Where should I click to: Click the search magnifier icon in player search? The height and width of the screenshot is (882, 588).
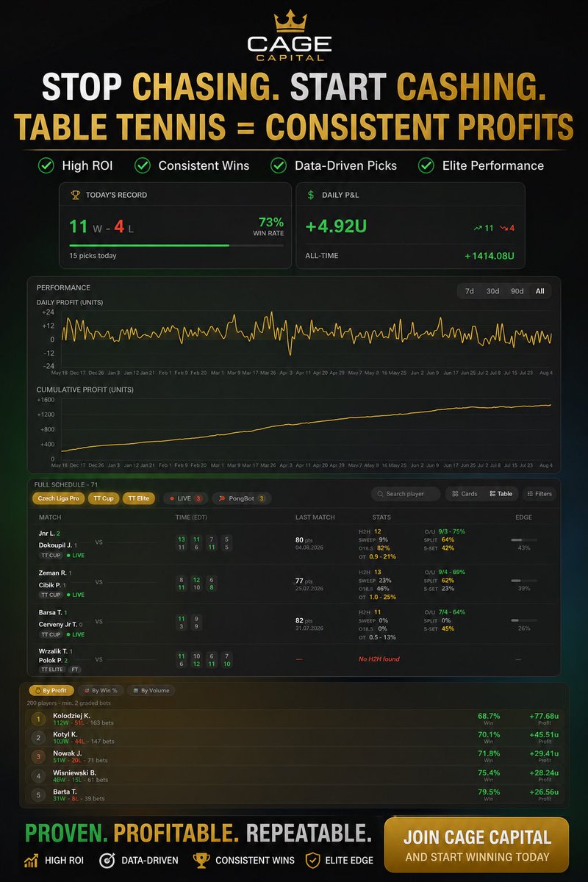(x=379, y=494)
